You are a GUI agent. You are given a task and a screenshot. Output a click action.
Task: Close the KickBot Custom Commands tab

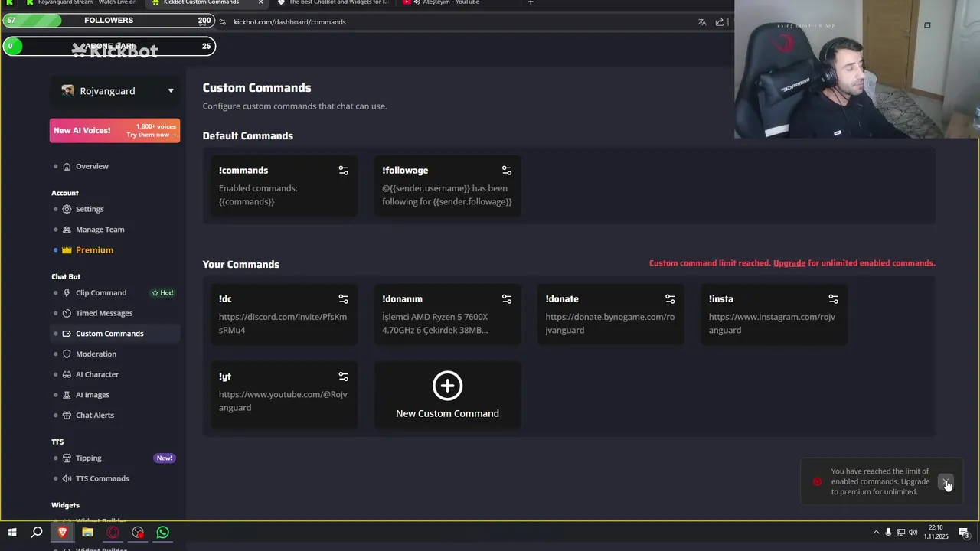pyautogui.click(x=260, y=2)
